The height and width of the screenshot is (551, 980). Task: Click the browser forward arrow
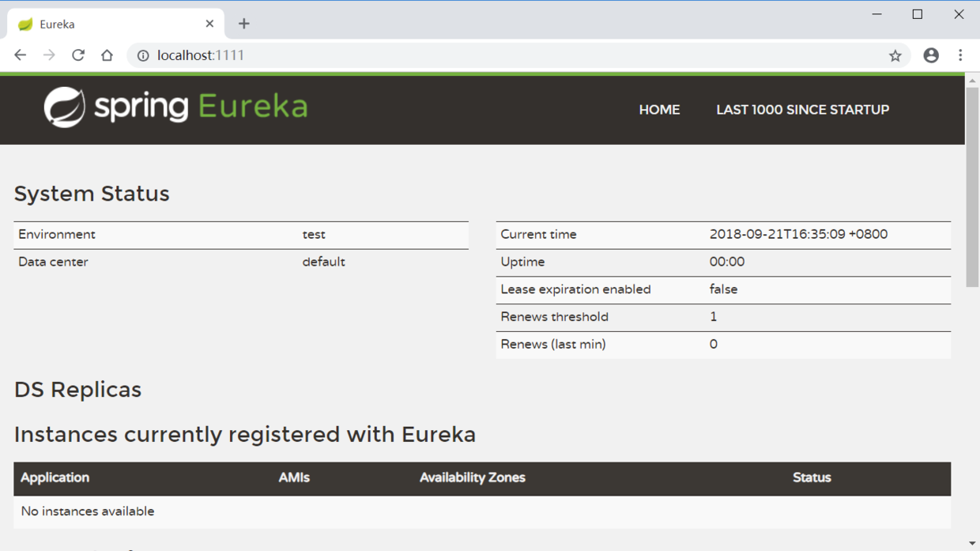49,55
